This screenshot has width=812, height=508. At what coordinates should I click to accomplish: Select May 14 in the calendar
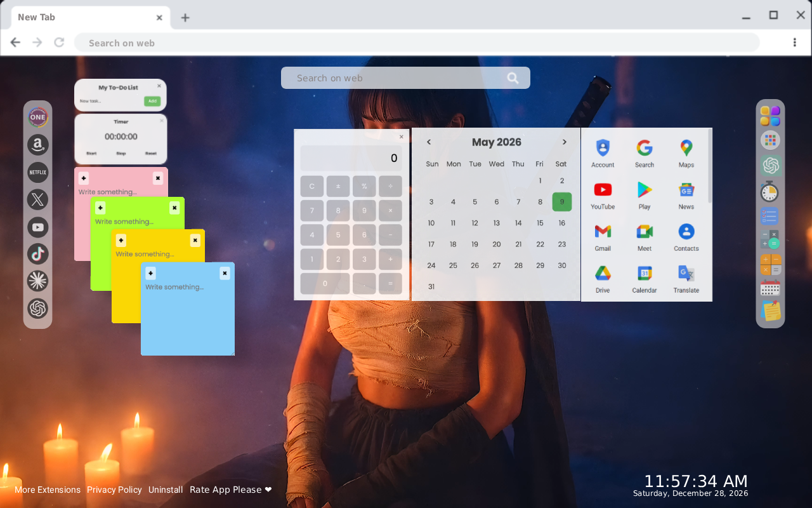518,223
